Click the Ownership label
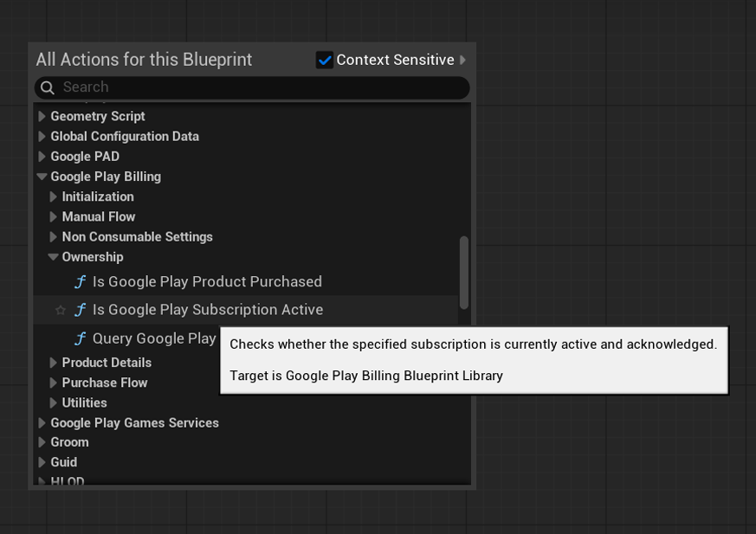This screenshot has width=756, height=534. 93,257
